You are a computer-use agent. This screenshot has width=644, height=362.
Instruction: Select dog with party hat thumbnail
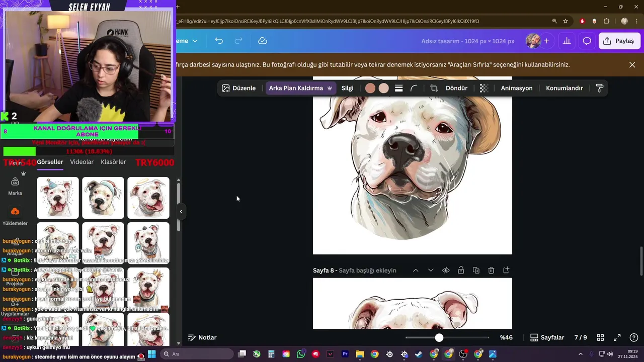[x=58, y=198]
